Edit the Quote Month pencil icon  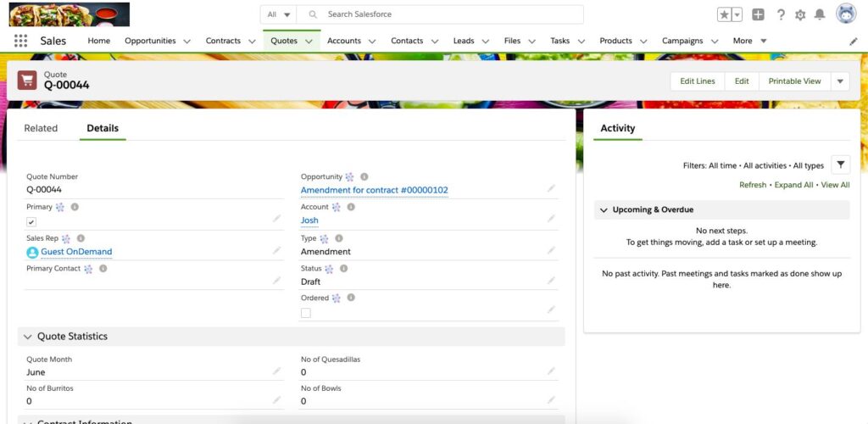click(x=277, y=371)
